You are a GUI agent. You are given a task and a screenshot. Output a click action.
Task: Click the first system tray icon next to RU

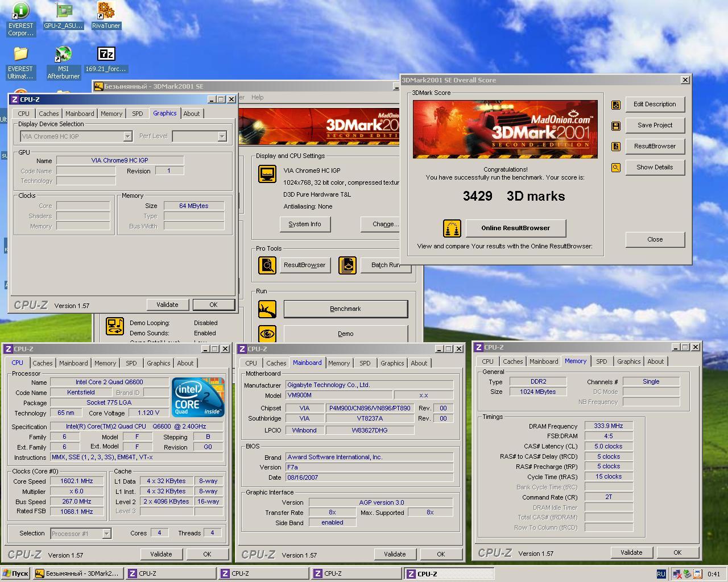click(677, 574)
